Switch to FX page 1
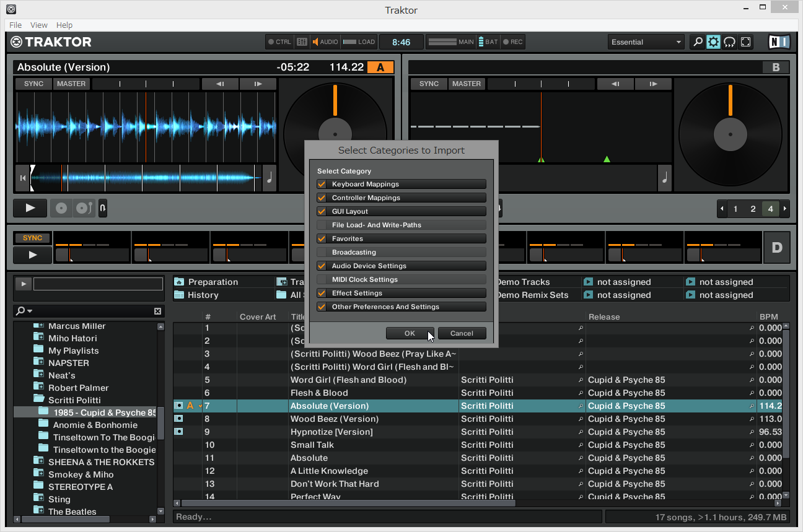This screenshot has width=803, height=532. tap(735, 209)
